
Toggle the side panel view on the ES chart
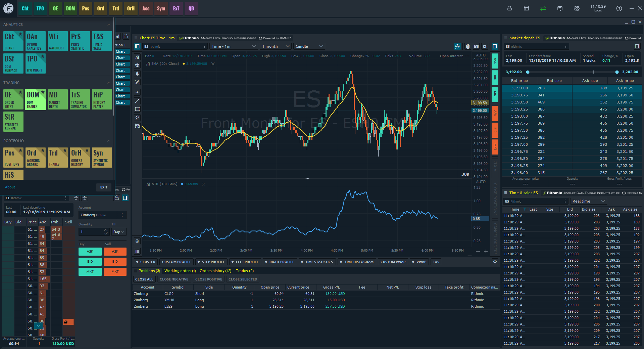point(495,46)
